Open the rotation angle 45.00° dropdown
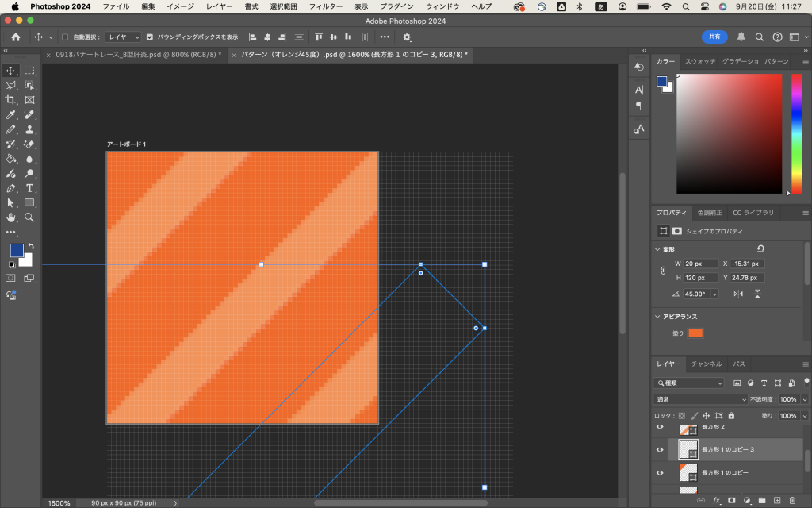 pyautogui.click(x=714, y=294)
